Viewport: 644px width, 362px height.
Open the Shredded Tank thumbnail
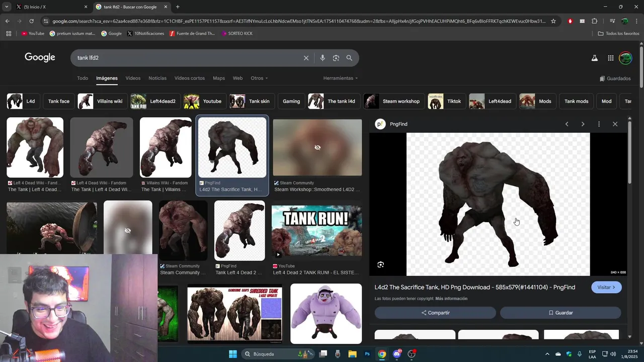coord(235,313)
